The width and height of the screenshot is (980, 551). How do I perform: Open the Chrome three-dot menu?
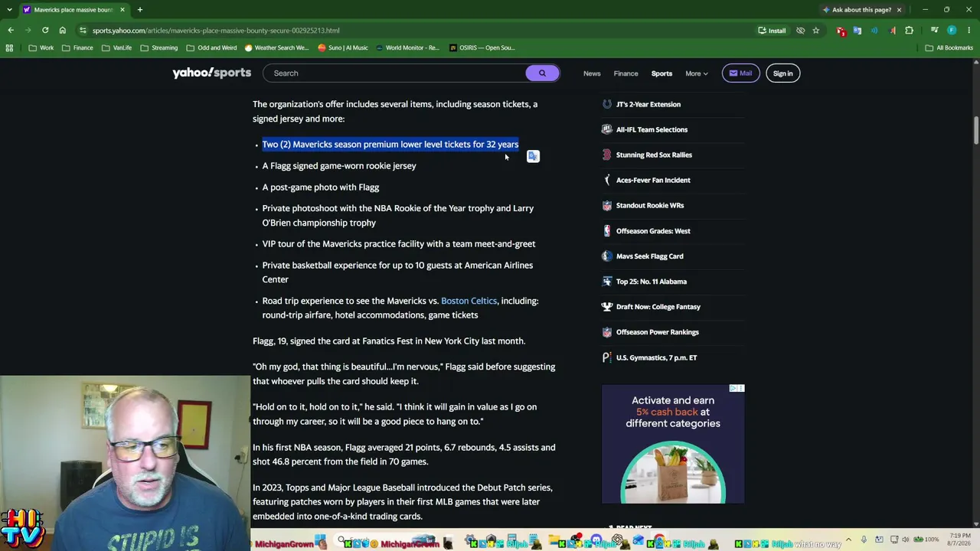pos(969,31)
